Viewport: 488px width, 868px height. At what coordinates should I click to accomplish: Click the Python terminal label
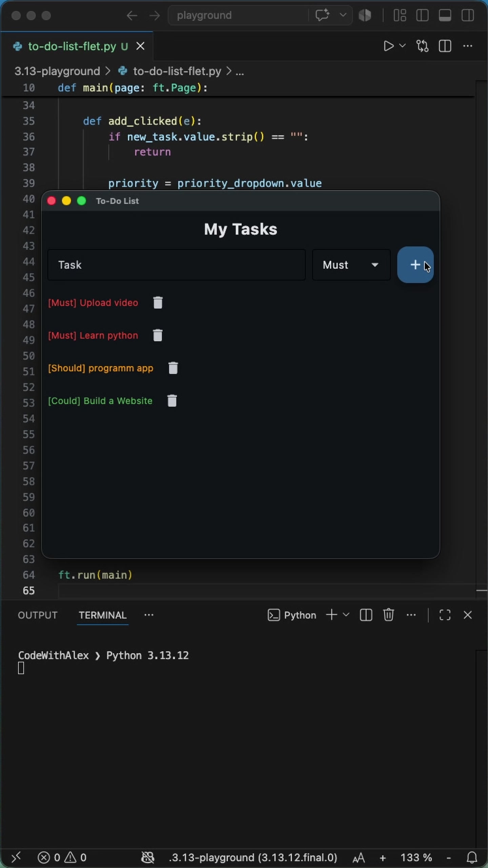coord(292,615)
